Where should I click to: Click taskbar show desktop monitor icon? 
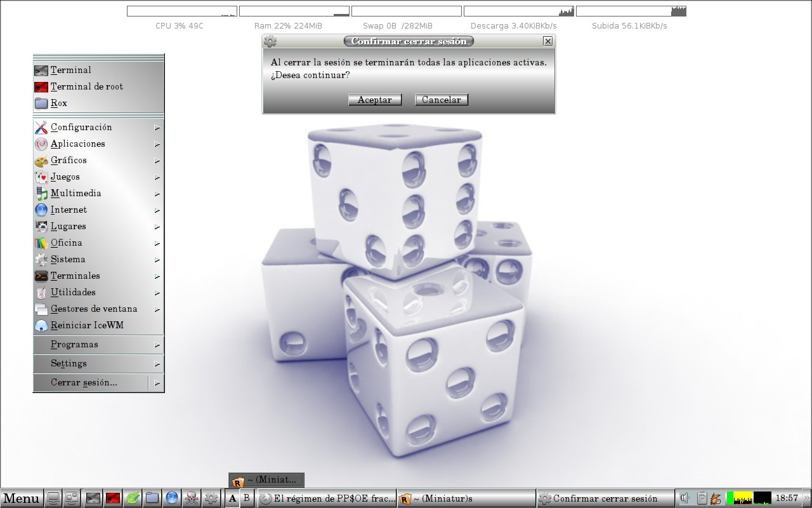(54, 498)
